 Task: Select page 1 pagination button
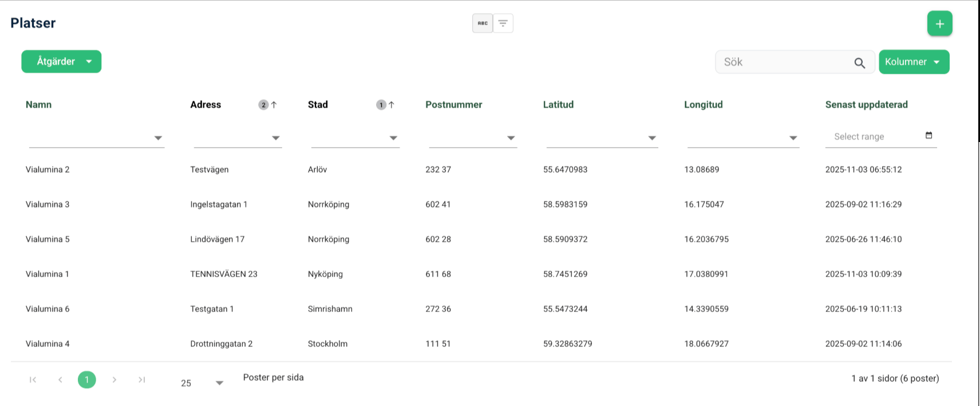pyautogui.click(x=87, y=380)
